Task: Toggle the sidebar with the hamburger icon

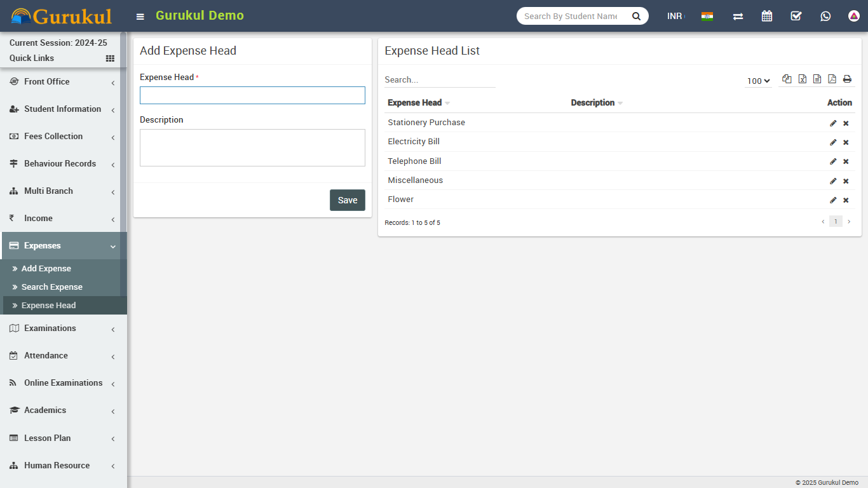Action: (140, 17)
